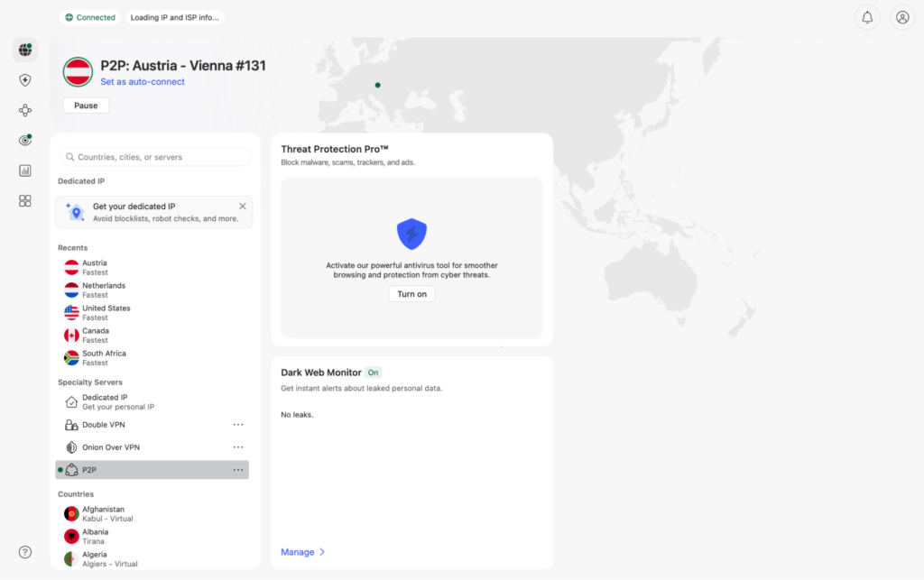
Task: Open Threat Protection shield sidebar icon
Action: click(24, 80)
